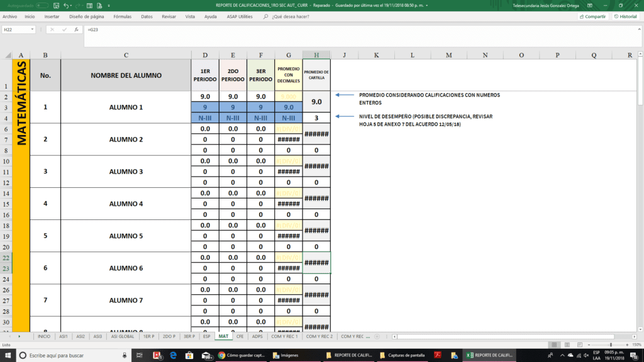Image resolution: width=644 pixels, height=362 pixels.
Task: Expand hidden sheet tabs with the ellipsis
Action: [368, 337]
